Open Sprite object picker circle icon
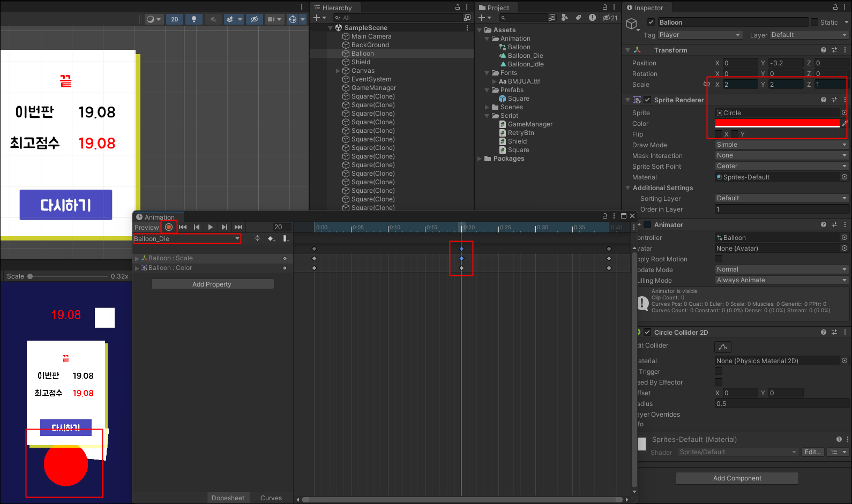Viewport: 852px width, 504px height. pyautogui.click(x=844, y=112)
